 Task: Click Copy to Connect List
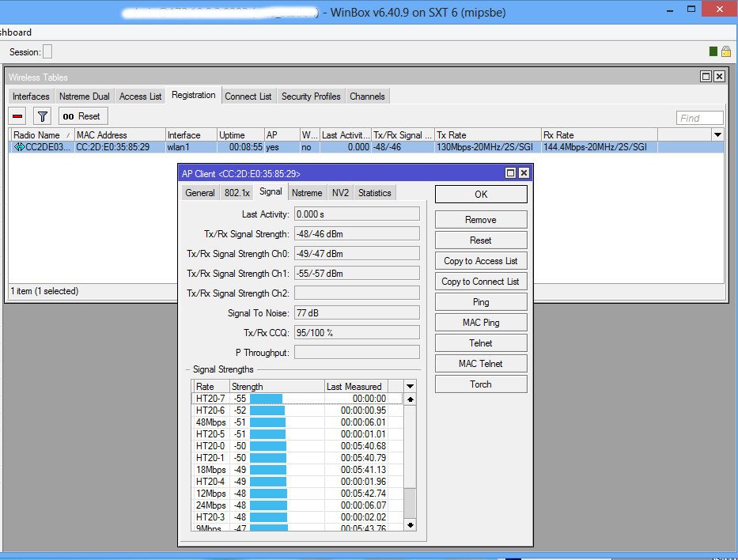tap(481, 282)
